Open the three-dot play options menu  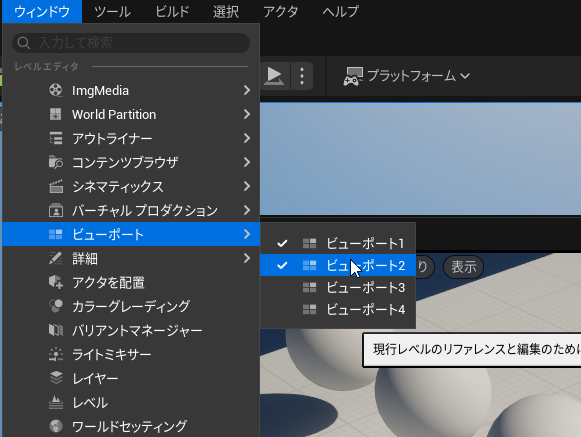point(302,76)
